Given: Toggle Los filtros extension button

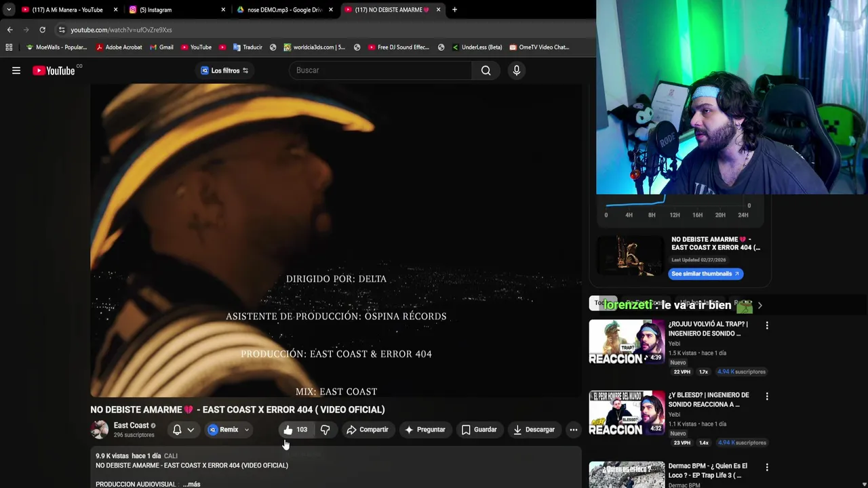Looking at the screenshot, I should click(224, 70).
